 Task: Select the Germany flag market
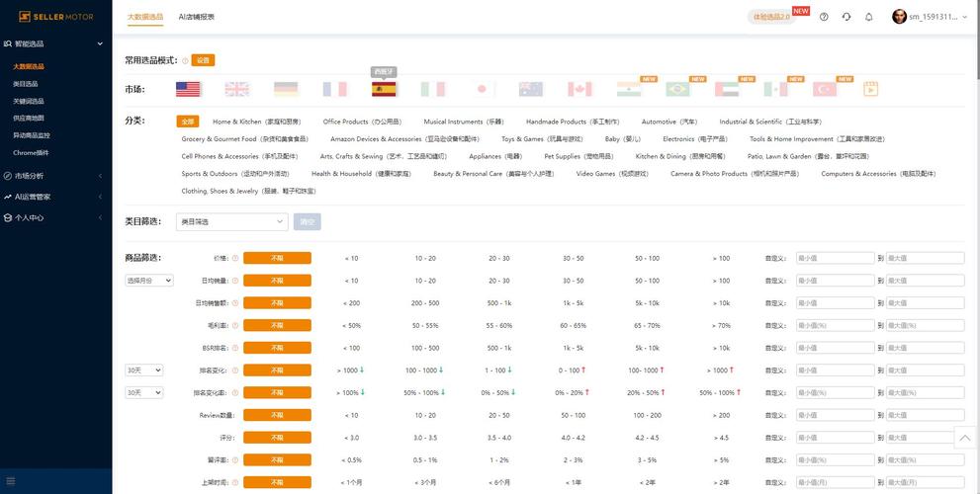(x=286, y=89)
